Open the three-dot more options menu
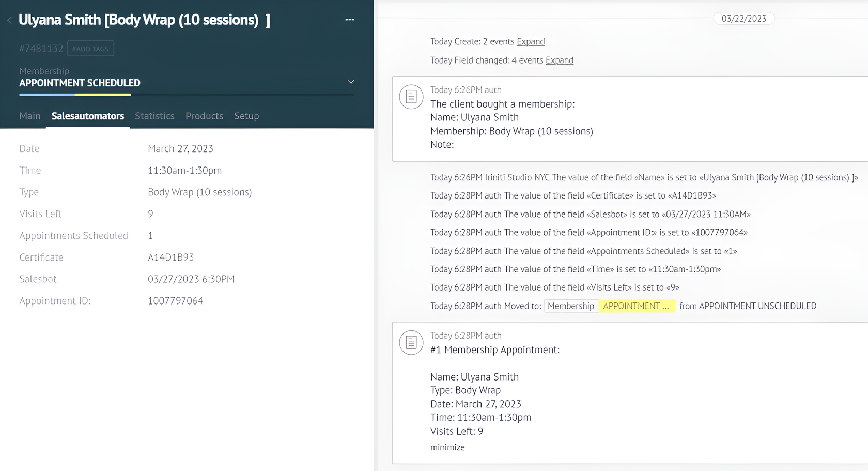The width and height of the screenshot is (868, 471). 350,20
